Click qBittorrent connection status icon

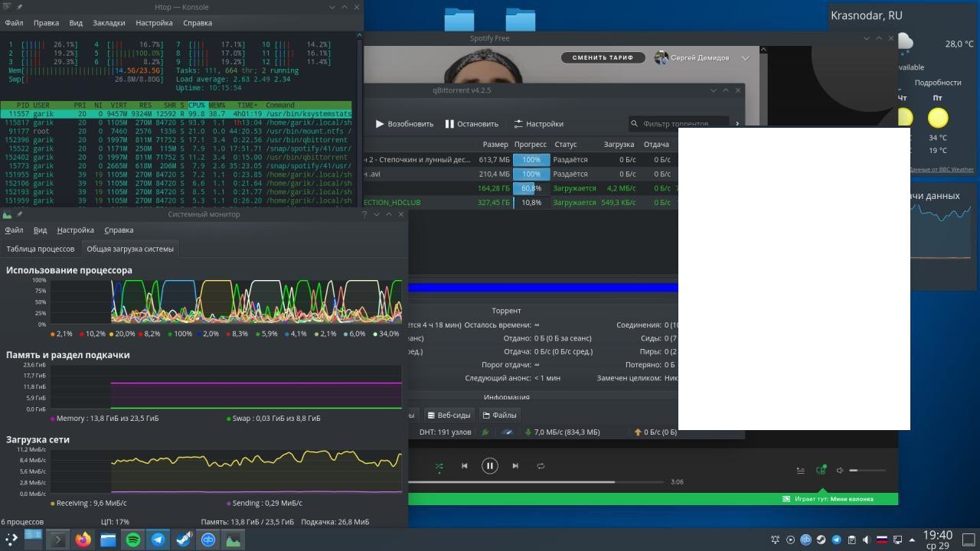pyautogui.click(x=485, y=432)
